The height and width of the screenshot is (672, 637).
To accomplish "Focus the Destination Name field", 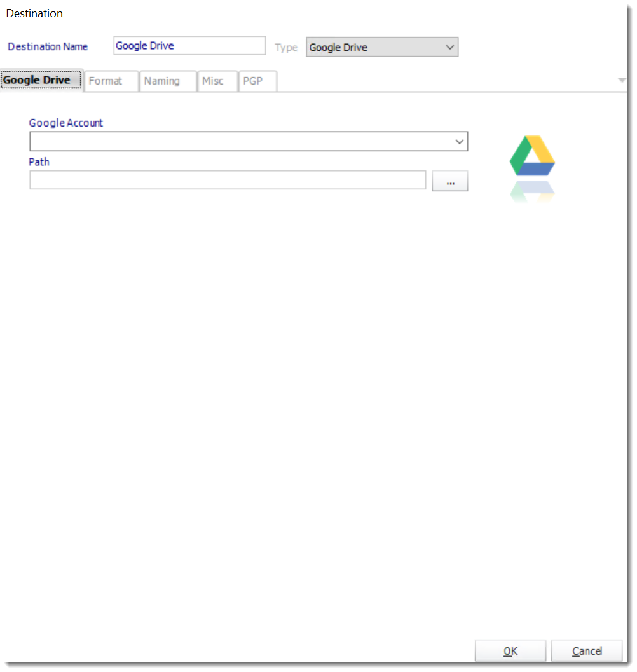I will pos(189,45).
